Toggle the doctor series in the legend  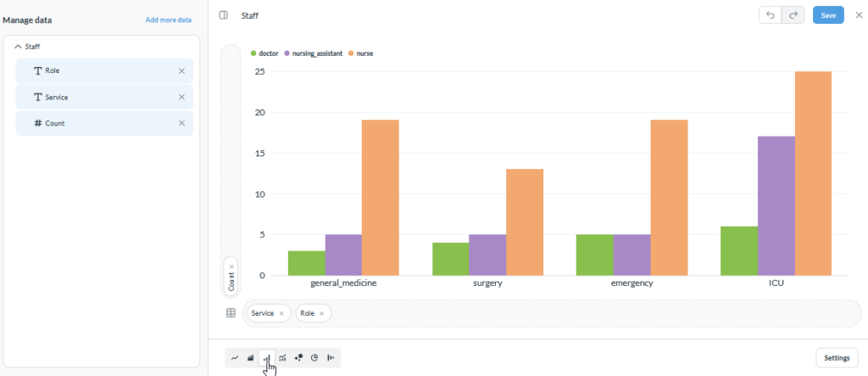pos(264,53)
